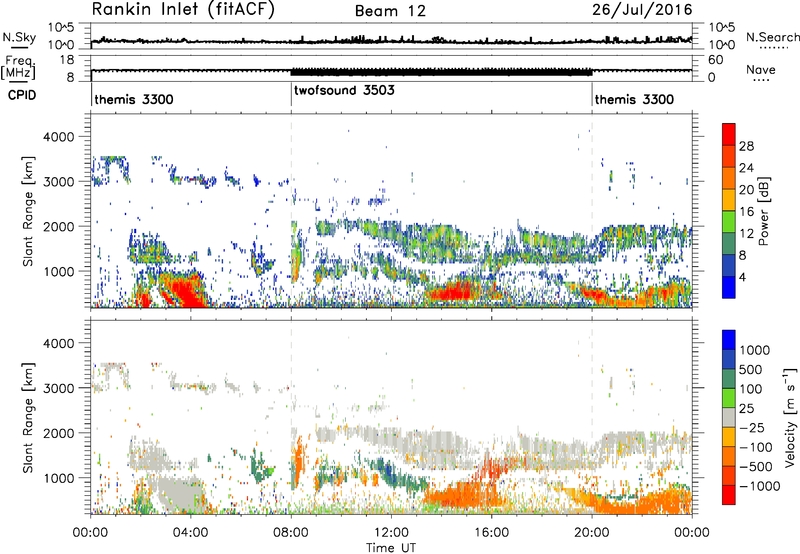This screenshot has width=800, height=554.
Task: Click the '16:00' time tick label
Action: click(491, 533)
